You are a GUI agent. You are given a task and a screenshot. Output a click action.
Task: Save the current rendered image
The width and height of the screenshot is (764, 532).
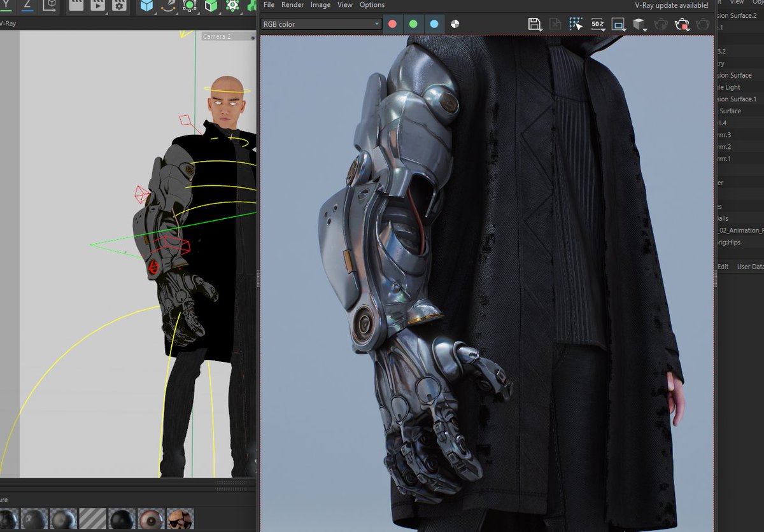[535, 24]
